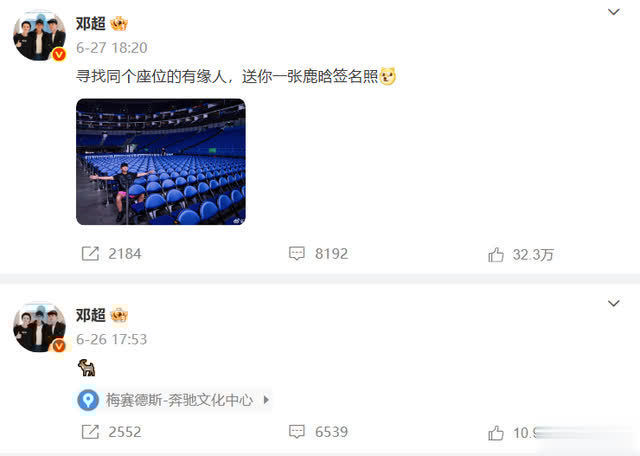
Task: Click the dog emoji in second post
Action: tap(86, 367)
